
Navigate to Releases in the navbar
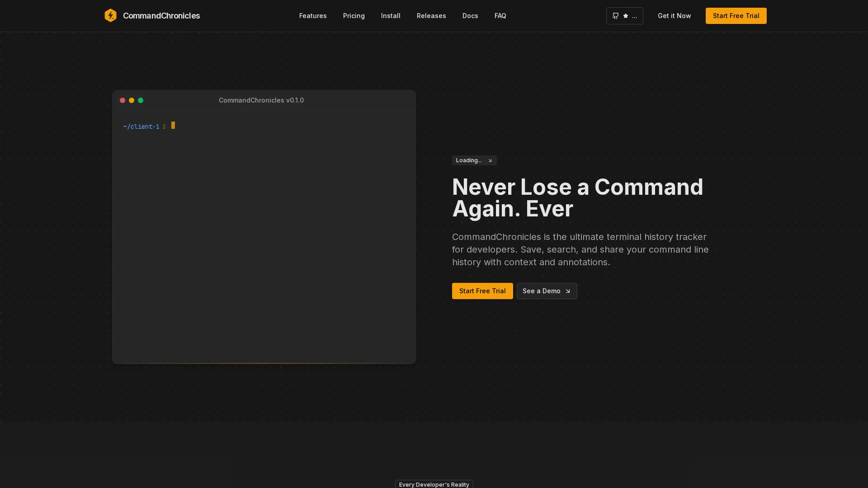pos(431,16)
